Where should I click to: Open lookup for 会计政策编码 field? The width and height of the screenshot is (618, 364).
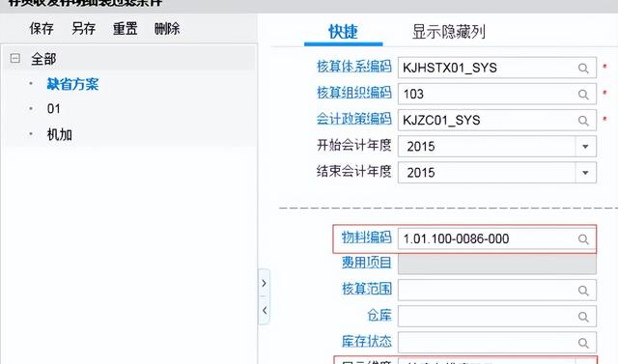tap(583, 120)
